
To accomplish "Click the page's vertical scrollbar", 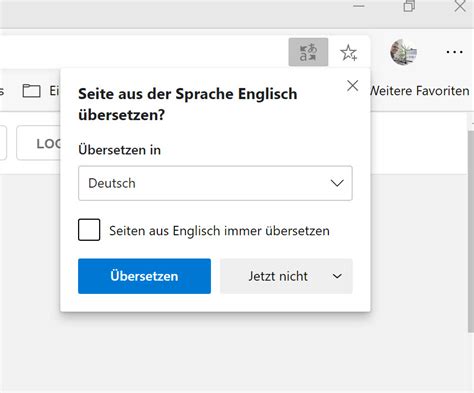I will (471, 231).
